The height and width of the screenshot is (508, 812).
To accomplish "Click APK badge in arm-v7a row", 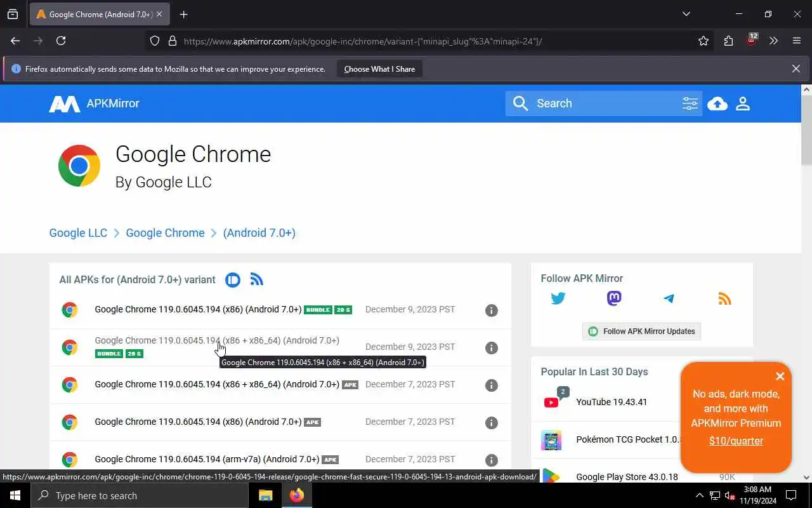I will (330, 460).
